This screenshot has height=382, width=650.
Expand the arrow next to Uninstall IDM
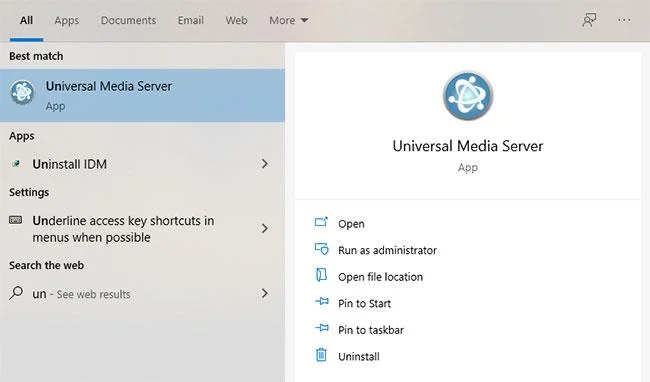pos(264,164)
